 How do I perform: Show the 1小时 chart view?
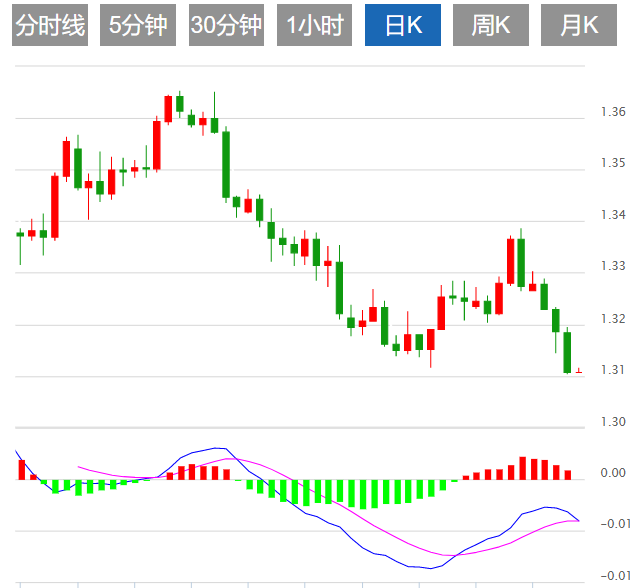coord(314,26)
